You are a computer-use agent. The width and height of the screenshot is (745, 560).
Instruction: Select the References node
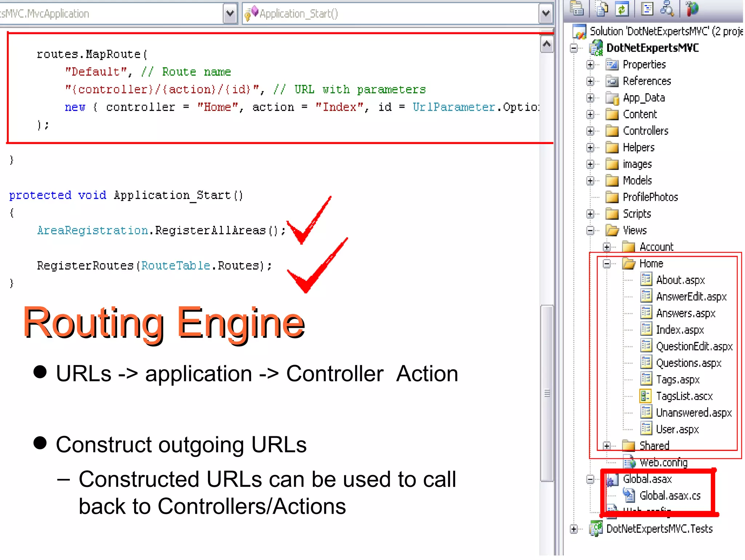point(646,81)
